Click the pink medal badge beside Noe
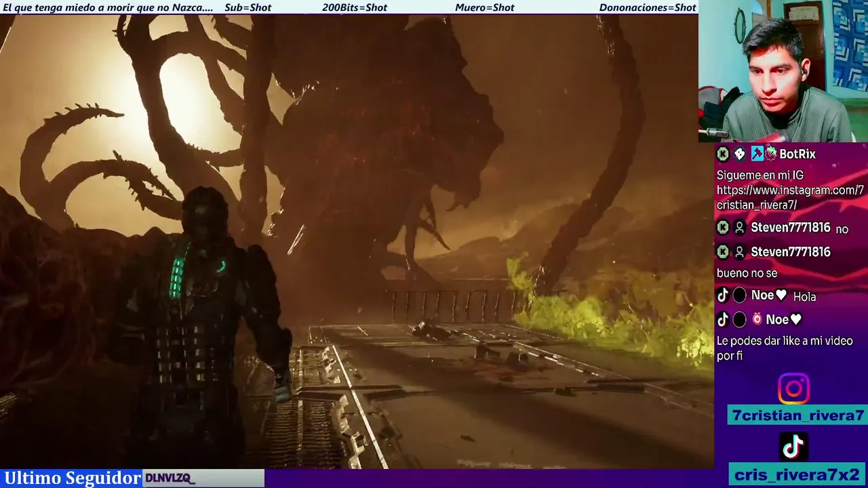This screenshot has width=868, height=488. [x=757, y=319]
